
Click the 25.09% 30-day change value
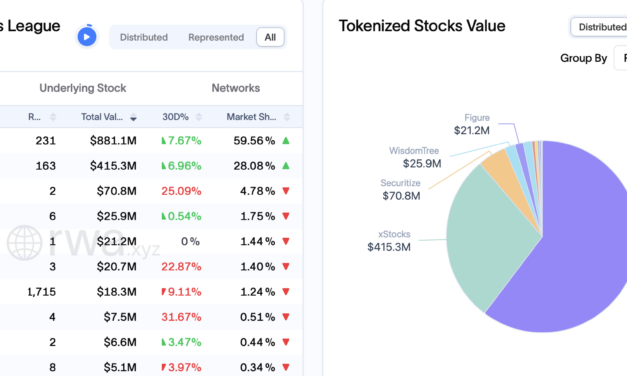coord(181,191)
